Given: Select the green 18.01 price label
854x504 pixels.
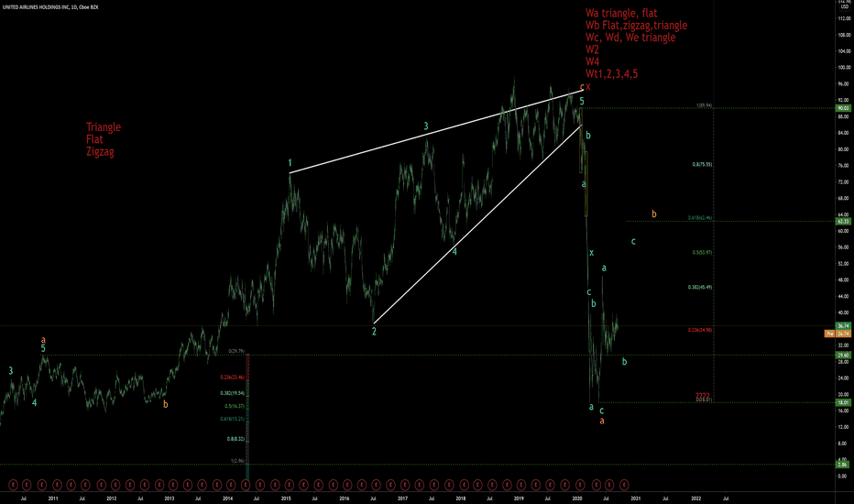Looking at the screenshot, I should point(843,402).
